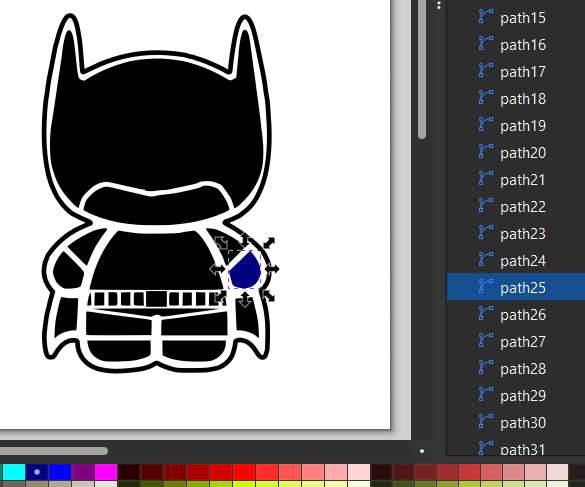Apply the pure blue palette swatch
The image size is (585, 487).
[x=60, y=472]
